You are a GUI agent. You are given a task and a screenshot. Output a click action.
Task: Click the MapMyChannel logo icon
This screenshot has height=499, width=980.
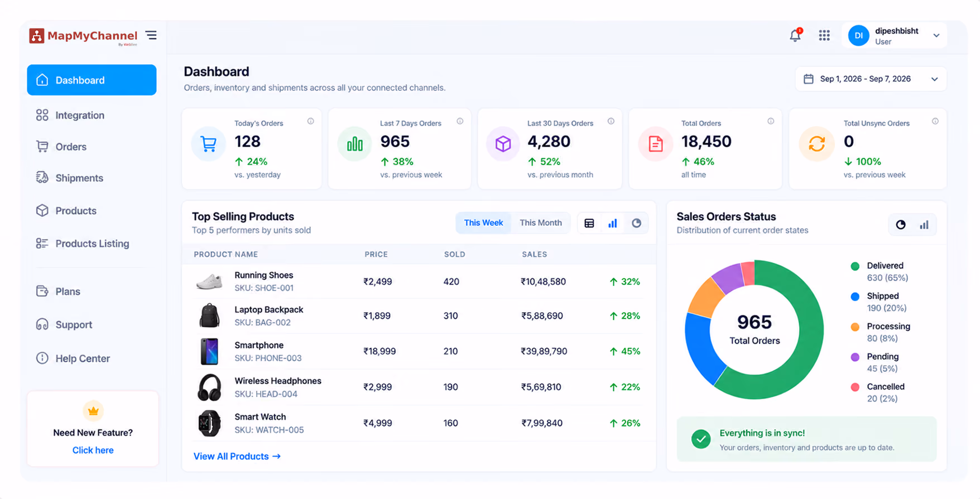coord(36,36)
